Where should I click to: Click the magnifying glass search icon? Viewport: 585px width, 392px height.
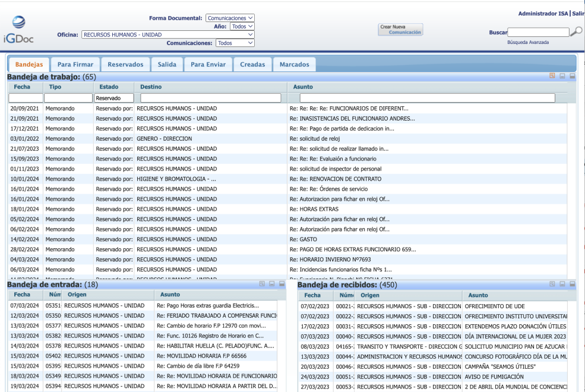(575, 32)
